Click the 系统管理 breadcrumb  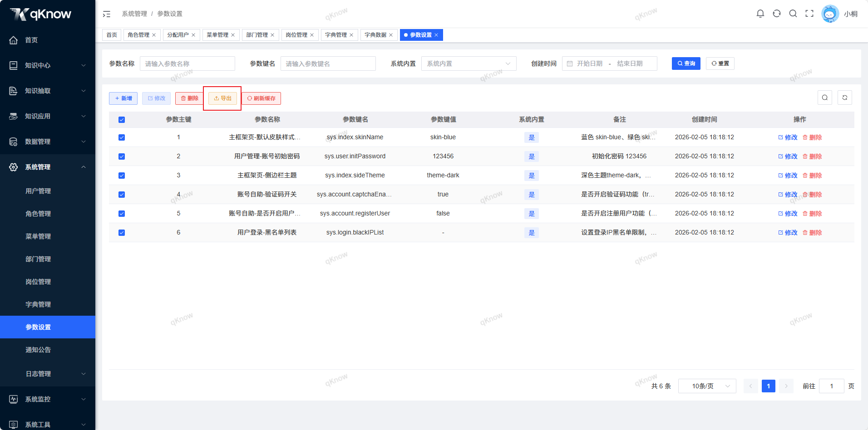pyautogui.click(x=134, y=14)
